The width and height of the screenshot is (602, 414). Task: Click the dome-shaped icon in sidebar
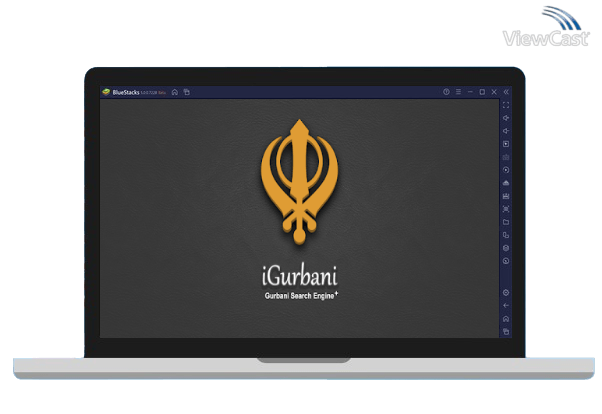[506, 183]
